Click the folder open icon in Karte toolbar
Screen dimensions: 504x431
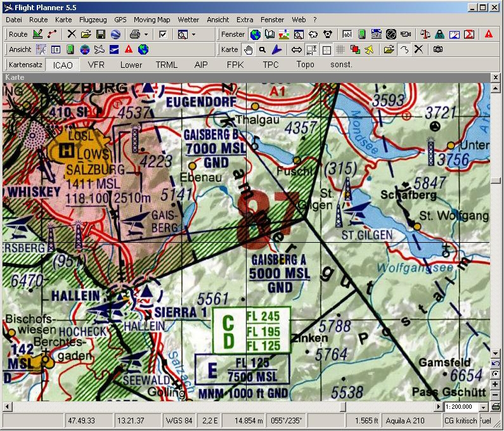pos(389,49)
